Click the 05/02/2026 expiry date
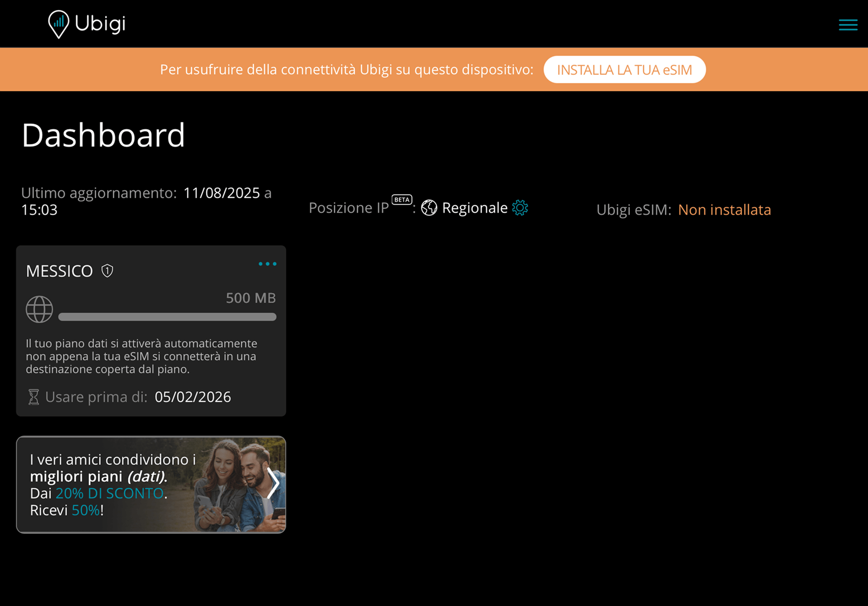The height and width of the screenshot is (606, 868). pos(193,397)
